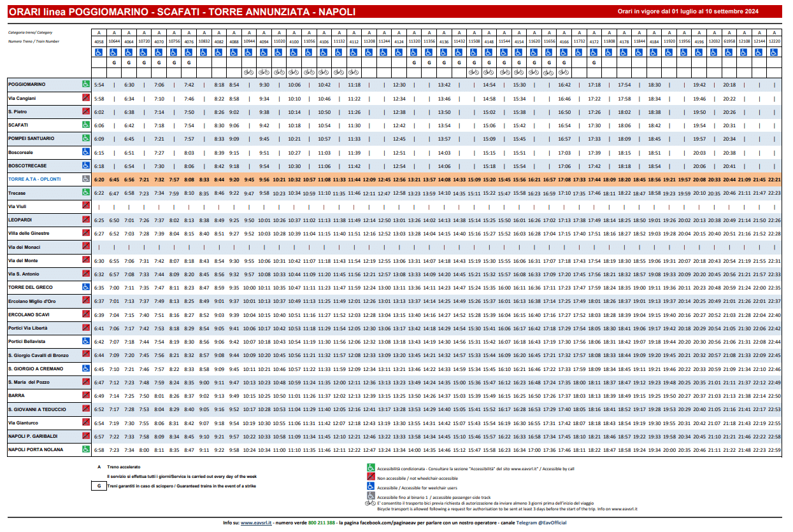Click the wheelchair icon under train 4148

click(489, 53)
